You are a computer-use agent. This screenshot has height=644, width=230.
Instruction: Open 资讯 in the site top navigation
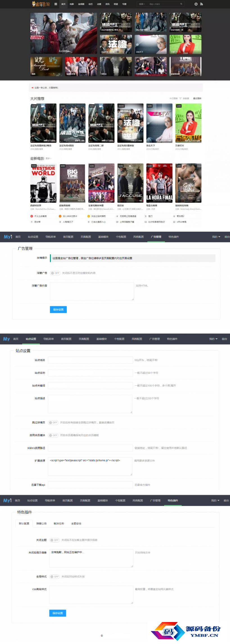click(x=107, y=4)
